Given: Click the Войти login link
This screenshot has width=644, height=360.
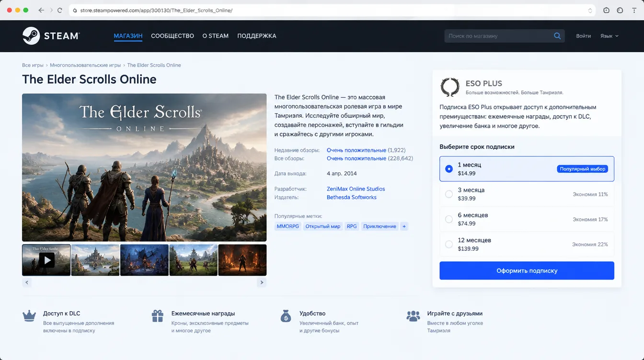Looking at the screenshot, I should [584, 36].
